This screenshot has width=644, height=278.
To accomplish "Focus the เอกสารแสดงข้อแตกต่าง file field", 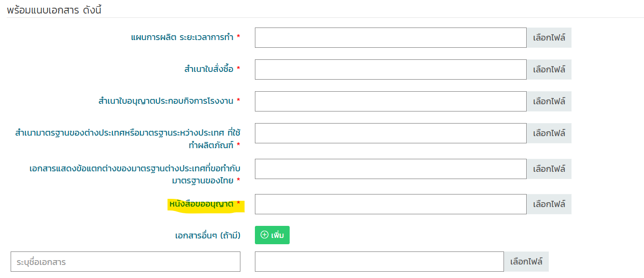I will [x=391, y=169].
